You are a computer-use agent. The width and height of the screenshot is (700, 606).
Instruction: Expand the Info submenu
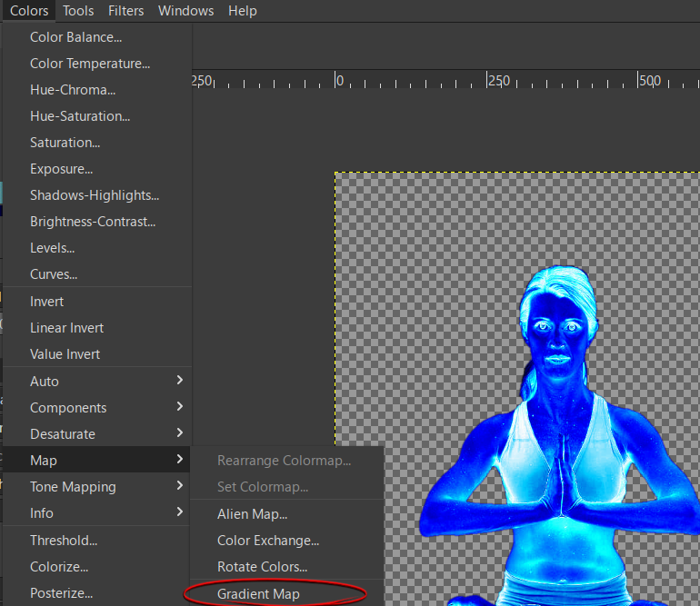(x=97, y=512)
